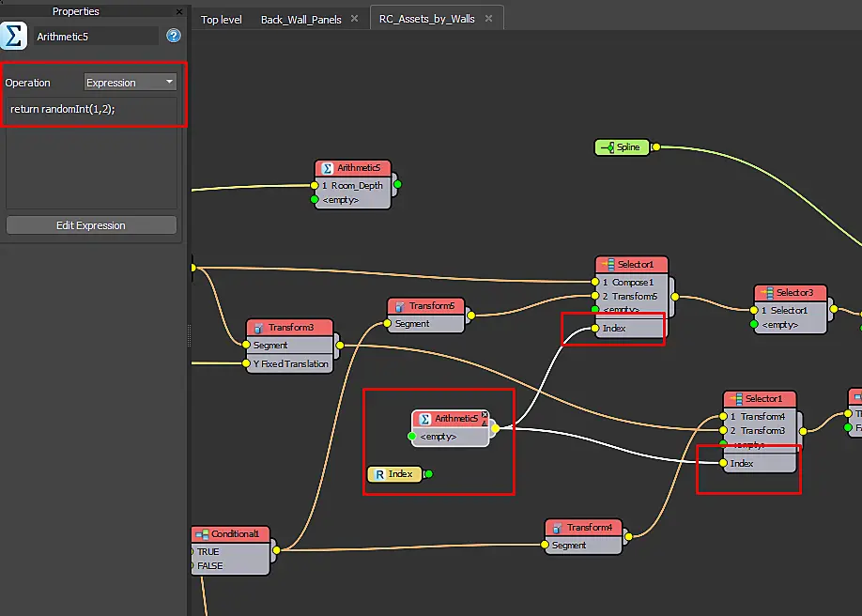The image size is (862, 616).
Task: Click the green output port of Arithmetic5 Room_Depth node
Action: 397,185
